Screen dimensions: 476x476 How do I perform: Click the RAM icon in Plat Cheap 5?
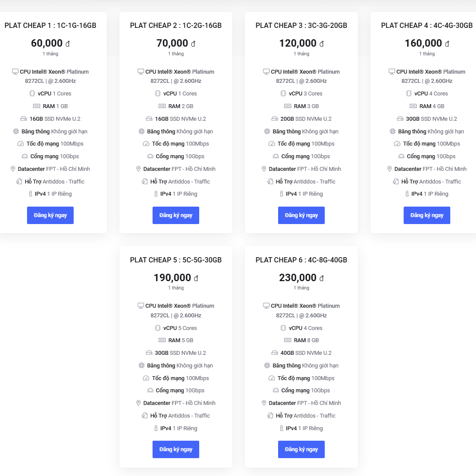(x=162, y=340)
